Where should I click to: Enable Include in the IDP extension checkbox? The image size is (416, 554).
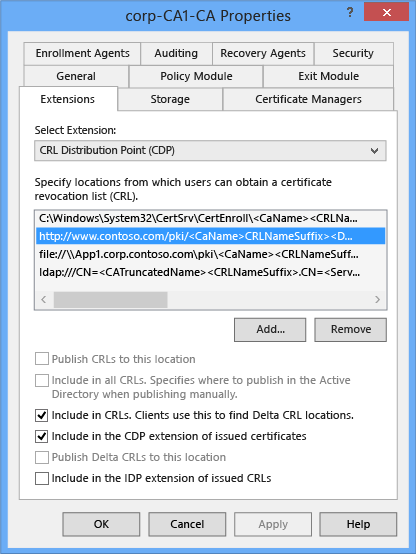[x=42, y=478]
